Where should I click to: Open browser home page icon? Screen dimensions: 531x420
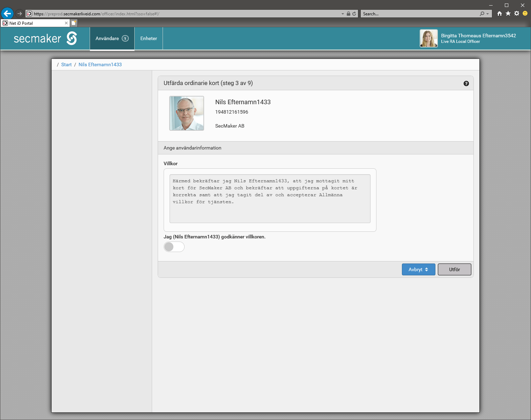[500, 14]
